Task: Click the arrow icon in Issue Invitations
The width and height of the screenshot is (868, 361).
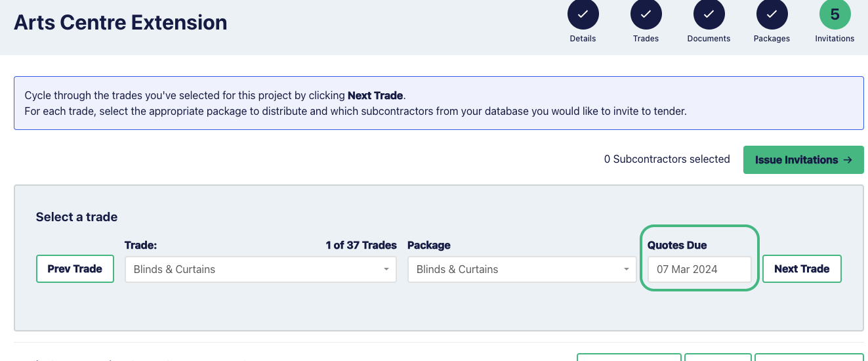Action: tap(848, 159)
